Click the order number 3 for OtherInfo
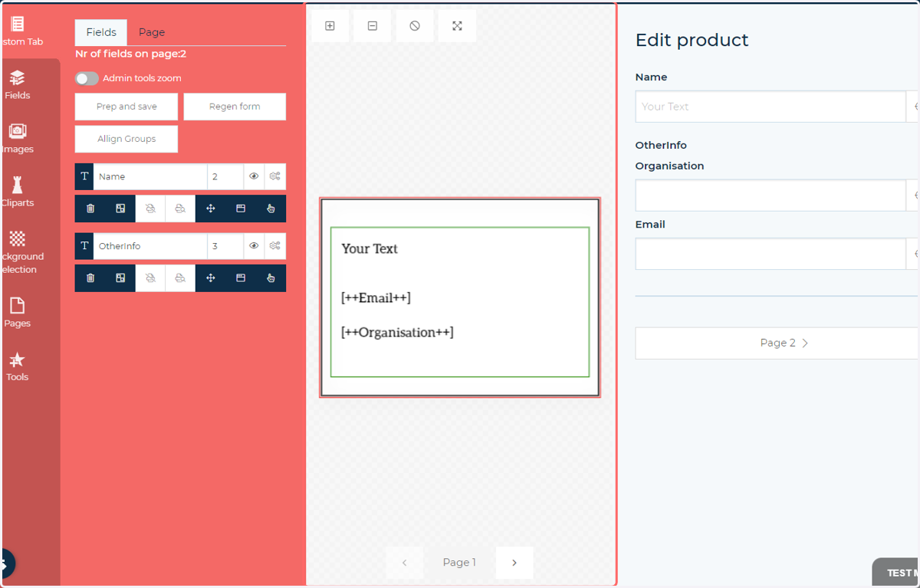 (x=225, y=246)
